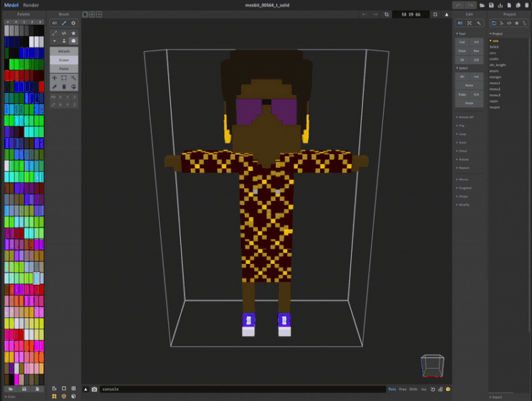Click the cross arrows icon in Edit panel

coord(470,23)
